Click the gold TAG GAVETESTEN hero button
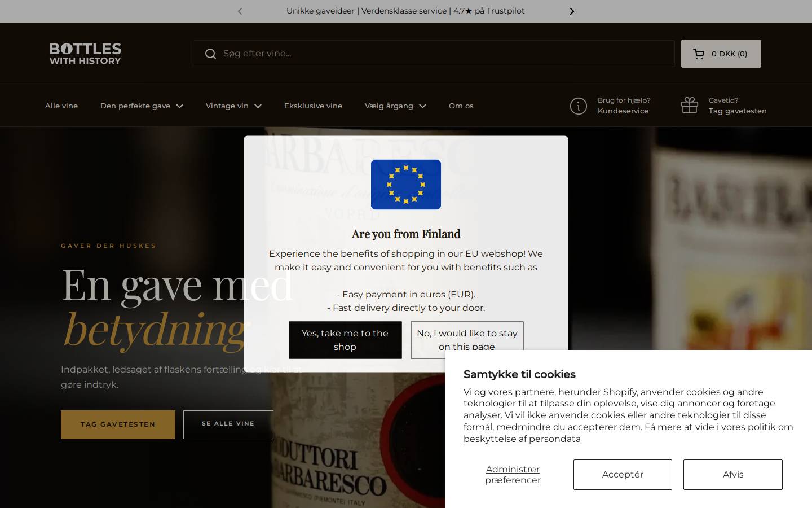This screenshot has height=508, width=812. 118,424
